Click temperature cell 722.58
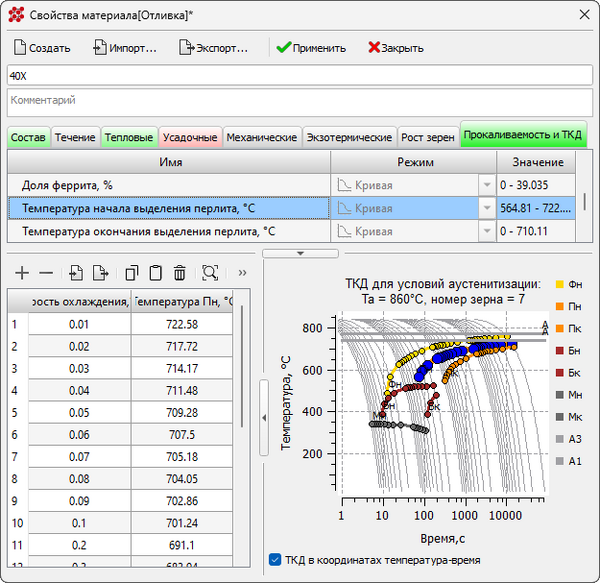This screenshot has height=583, width=600. point(182,324)
